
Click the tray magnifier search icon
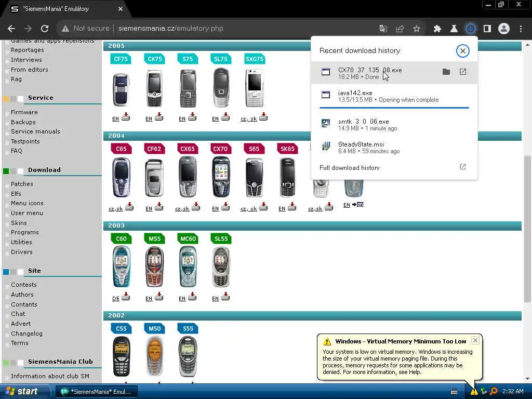coord(494,392)
